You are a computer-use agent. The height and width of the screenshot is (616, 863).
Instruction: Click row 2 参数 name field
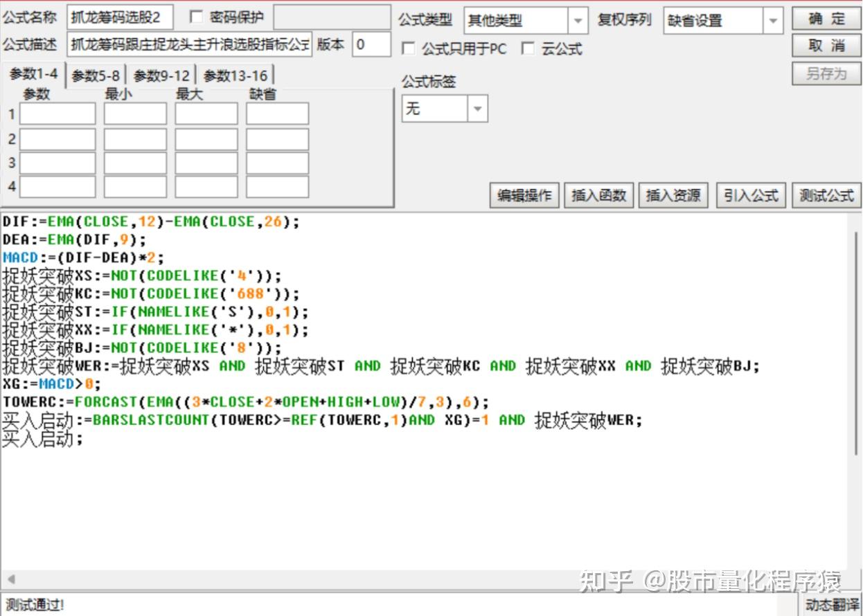click(57, 139)
